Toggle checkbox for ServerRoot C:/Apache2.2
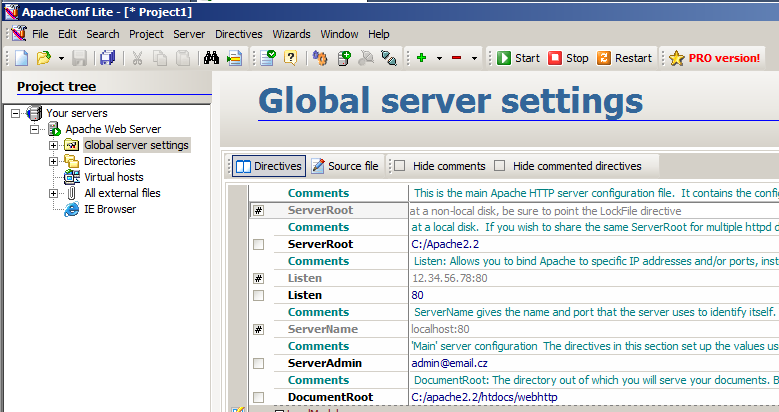This screenshot has height=412, width=779. pos(258,245)
